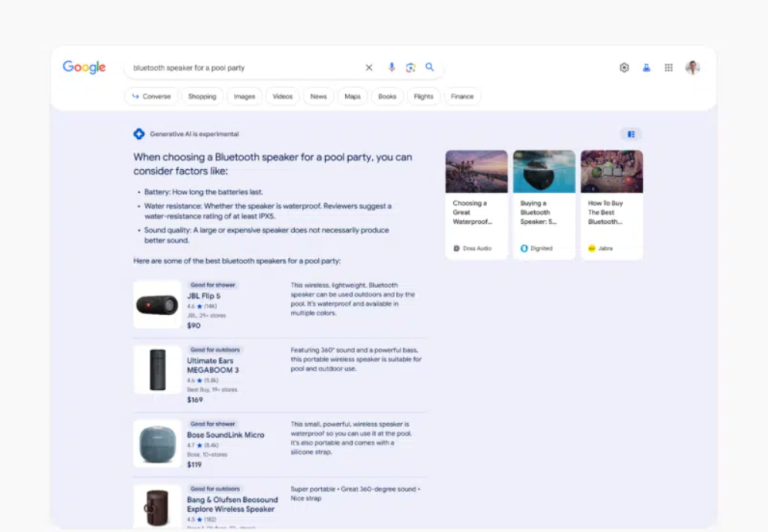This screenshot has height=532, width=768.
Task: Open the Google apps grid
Action: pos(668,68)
